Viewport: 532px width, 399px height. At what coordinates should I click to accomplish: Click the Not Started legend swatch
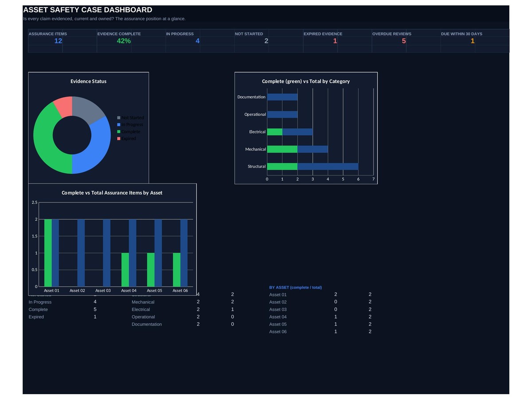[119, 117]
